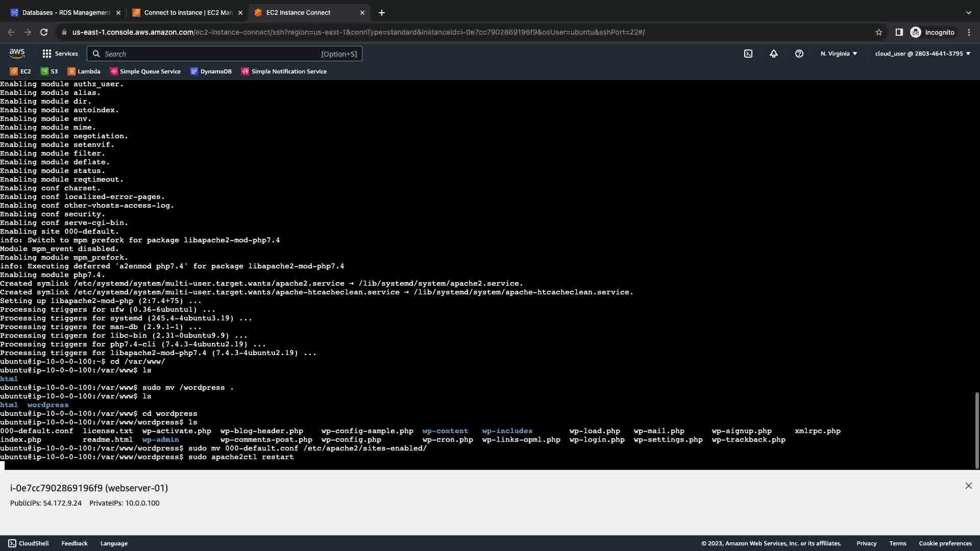Reload the browser page
Viewport: 980px width, 551px height.
pos(44,32)
